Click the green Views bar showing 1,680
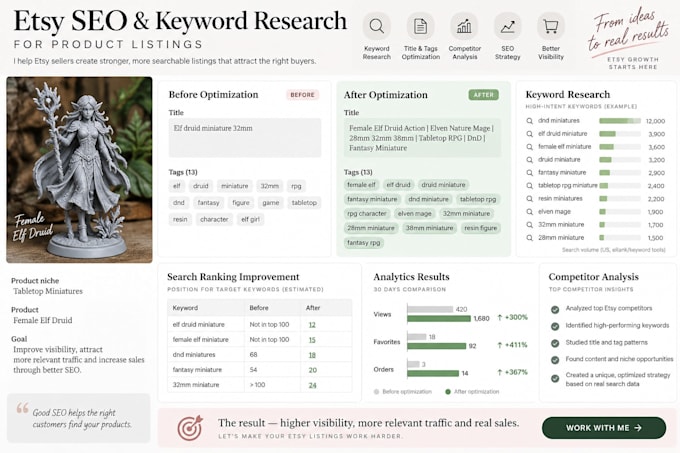Viewport: 680px width, 453px height. click(438, 319)
